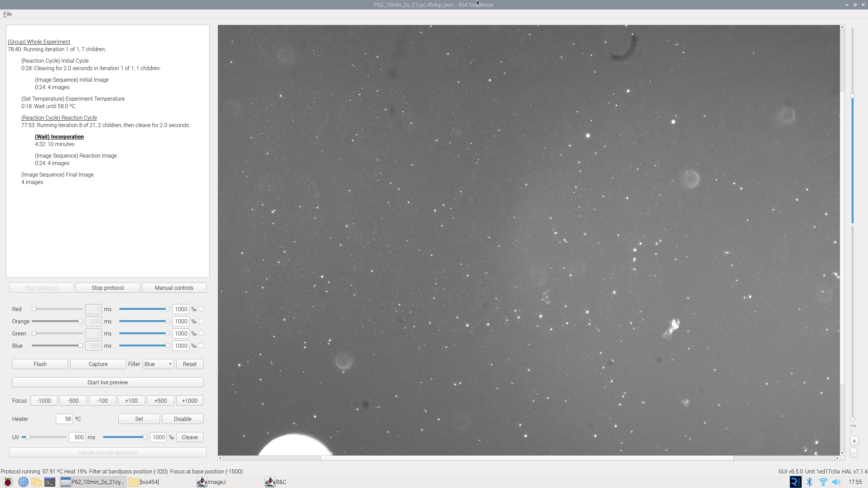Collapse the Whole Experiment group
Screen dimensions: 868x488
[x=39, y=42]
